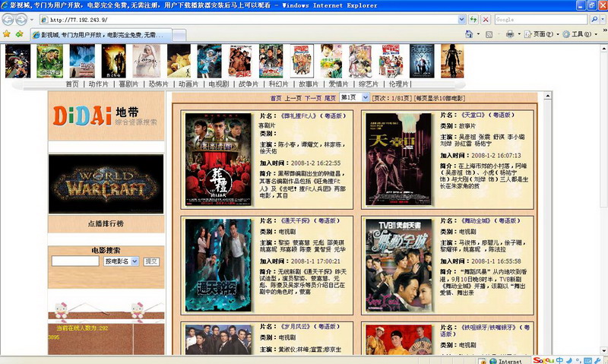The image size is (608, 364).
Task: Click the 天堂口 movie poster
Action: [398, 160]
